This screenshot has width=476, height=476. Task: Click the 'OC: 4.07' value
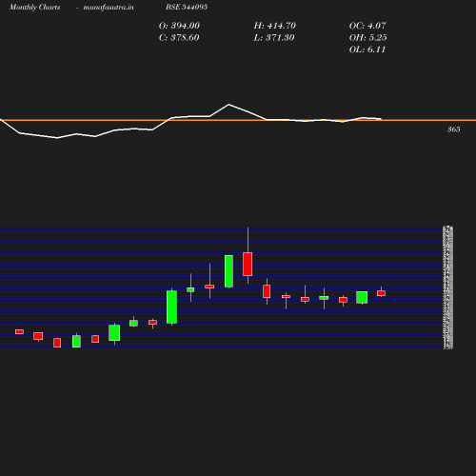pos(367,26)
